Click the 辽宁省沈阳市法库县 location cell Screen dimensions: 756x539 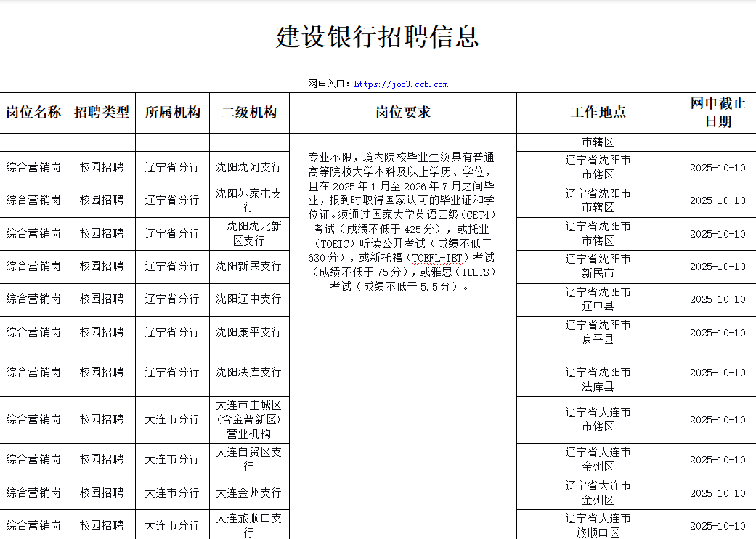point(598,379)
